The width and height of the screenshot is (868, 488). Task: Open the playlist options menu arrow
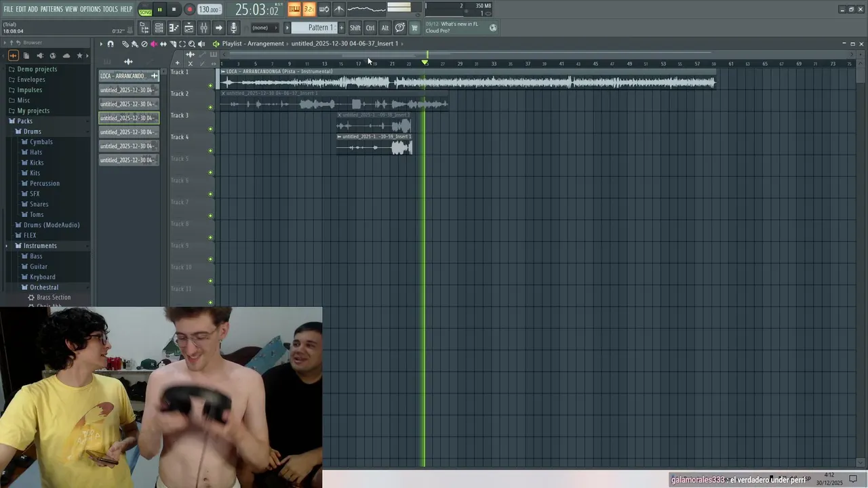click(x=100, y=43)
